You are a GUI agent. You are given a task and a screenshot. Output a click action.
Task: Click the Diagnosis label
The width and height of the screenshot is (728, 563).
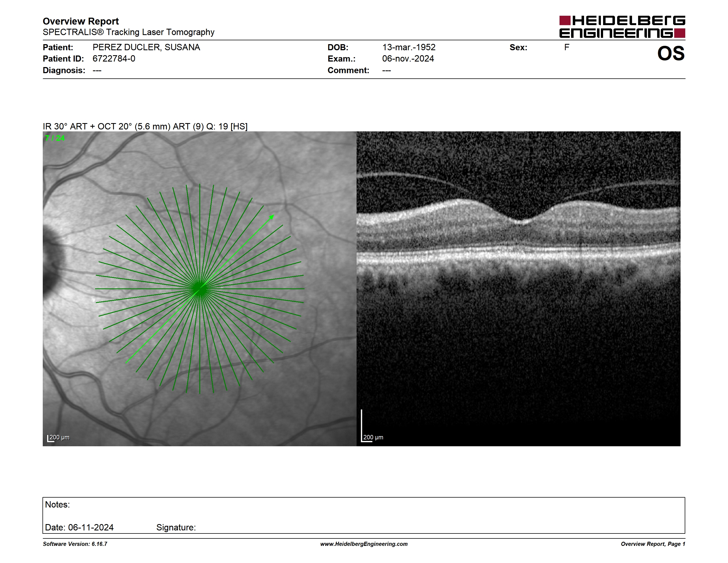(x=64, y=70)
